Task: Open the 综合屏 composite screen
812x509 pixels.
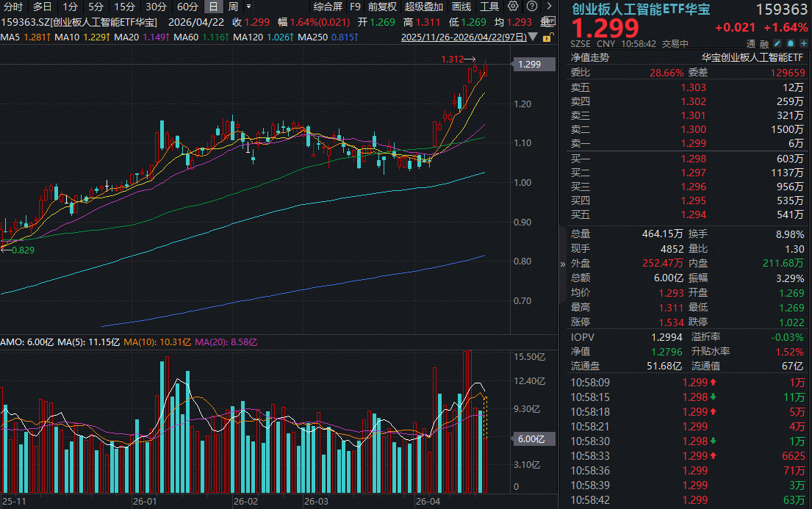Action: pyautogui.click(x=328, y=7)
